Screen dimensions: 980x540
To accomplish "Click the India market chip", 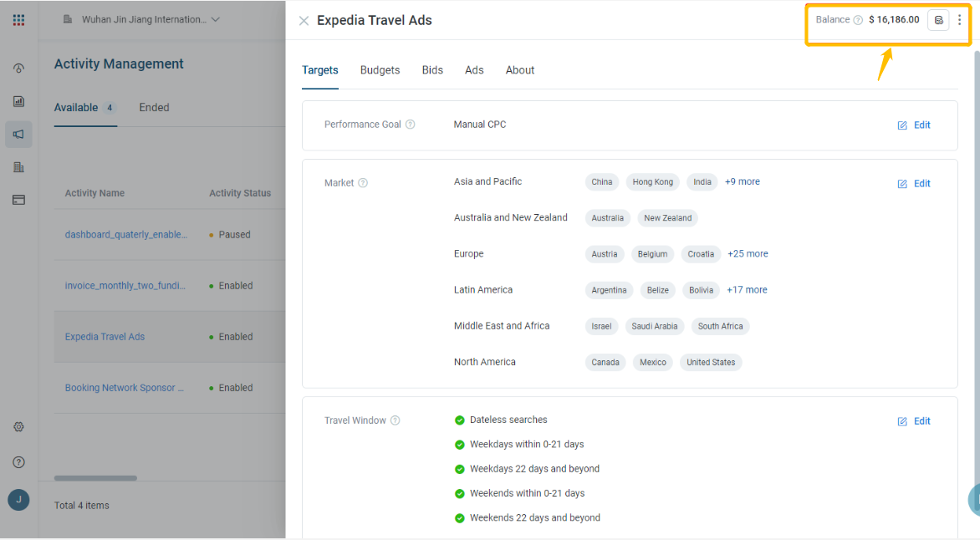I will pos(702,182).
